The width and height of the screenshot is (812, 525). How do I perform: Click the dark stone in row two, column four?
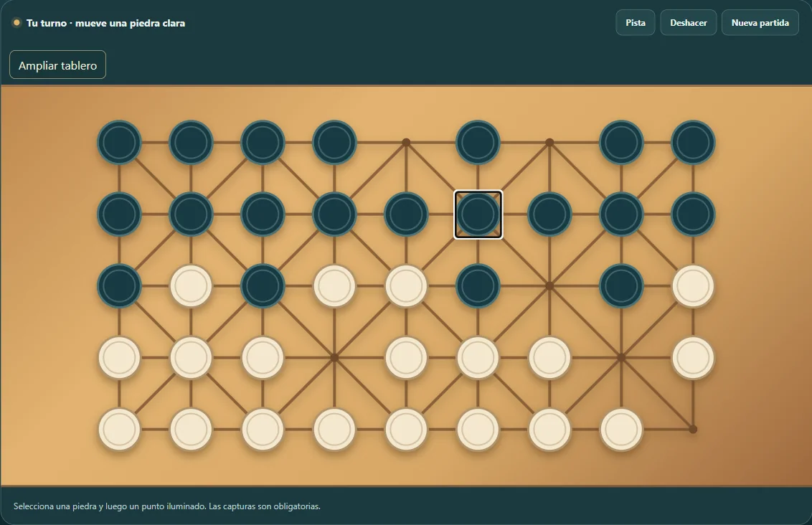pos(334,214)
